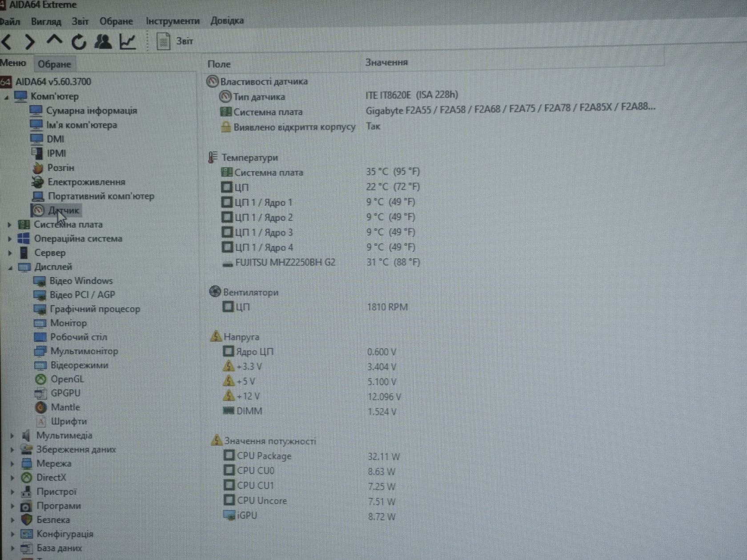The height and width of the screenshot is (560, 747).
Task: Collapse the Дисплей tree node
Action: pyautogui.click(x=10, y=268)
